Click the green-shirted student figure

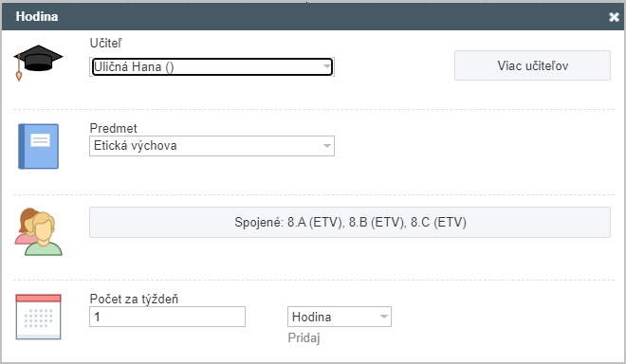[43, 235]
